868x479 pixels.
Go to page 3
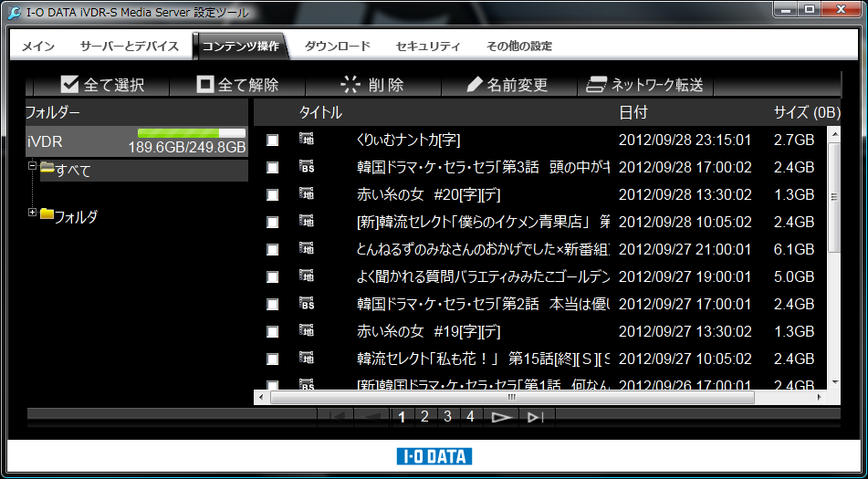[448, 417]
